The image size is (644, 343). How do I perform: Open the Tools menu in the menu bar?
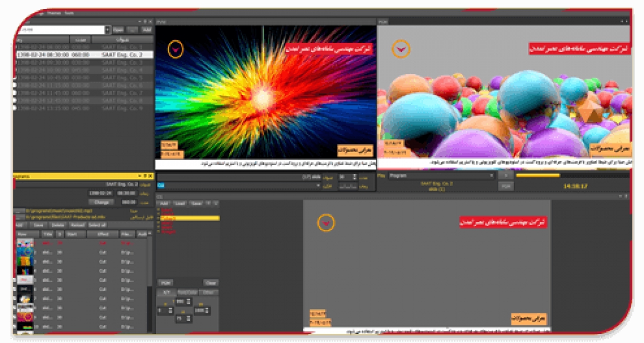tap(69, 12)
